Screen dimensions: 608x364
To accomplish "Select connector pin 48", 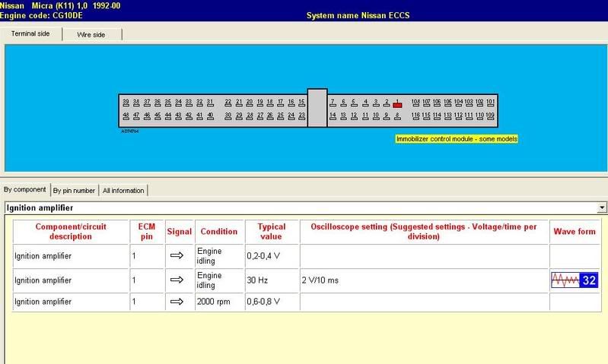I will point(126,116).
